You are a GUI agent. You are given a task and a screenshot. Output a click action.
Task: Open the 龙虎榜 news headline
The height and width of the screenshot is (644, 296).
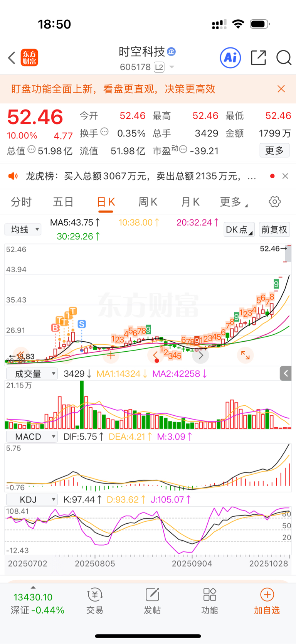(x=141, y=176)
